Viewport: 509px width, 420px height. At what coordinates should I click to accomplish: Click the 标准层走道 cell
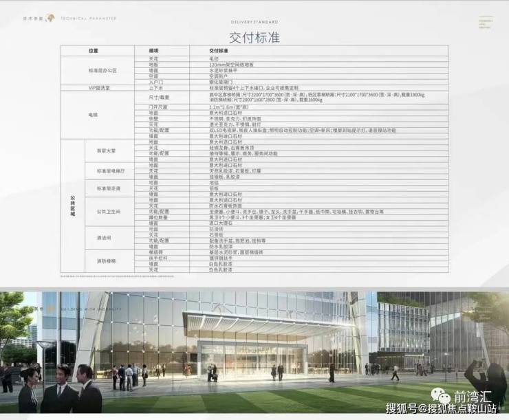109,188
